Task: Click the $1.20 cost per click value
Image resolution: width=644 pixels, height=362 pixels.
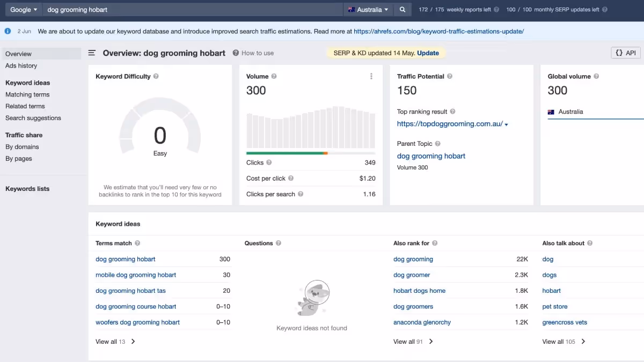Action: point(368,178)
